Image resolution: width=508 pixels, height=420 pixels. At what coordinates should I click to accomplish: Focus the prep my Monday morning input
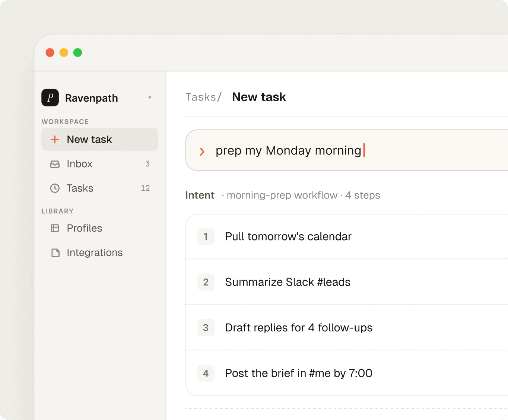click(347, 150)
